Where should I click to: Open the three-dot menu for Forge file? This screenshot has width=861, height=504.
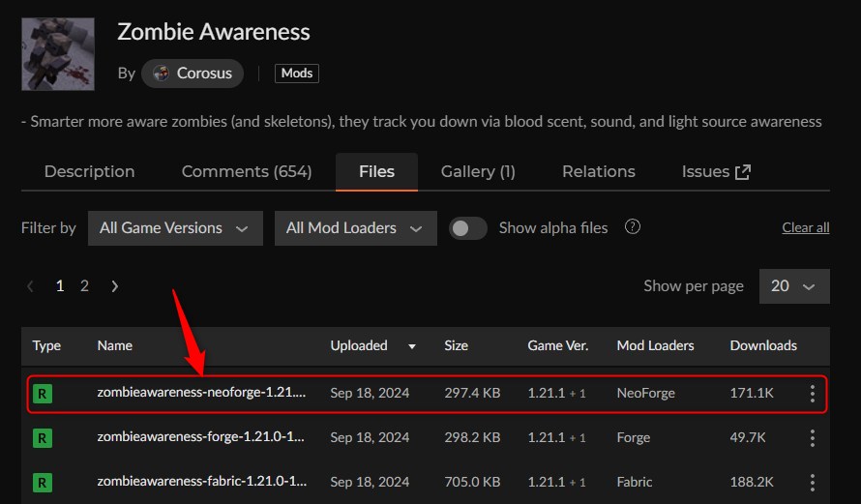[812, 438]
